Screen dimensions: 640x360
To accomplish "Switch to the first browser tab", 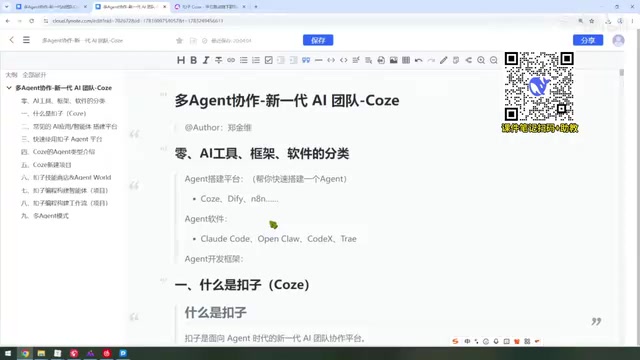I will [51, 7].
